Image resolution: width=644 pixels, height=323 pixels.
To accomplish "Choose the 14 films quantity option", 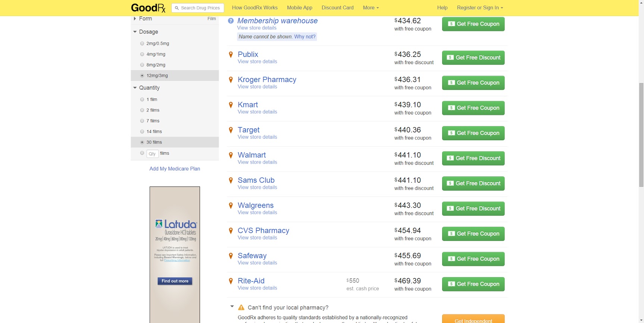I will [142, 132].
